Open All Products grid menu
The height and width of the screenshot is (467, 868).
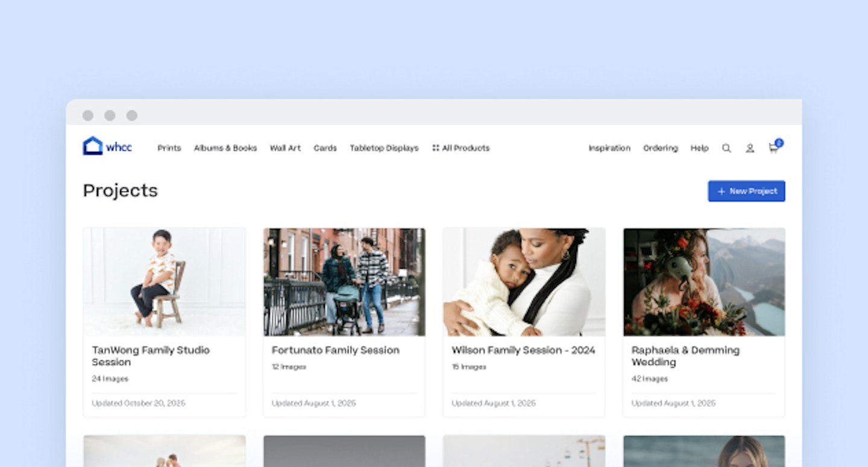[461, 148]
